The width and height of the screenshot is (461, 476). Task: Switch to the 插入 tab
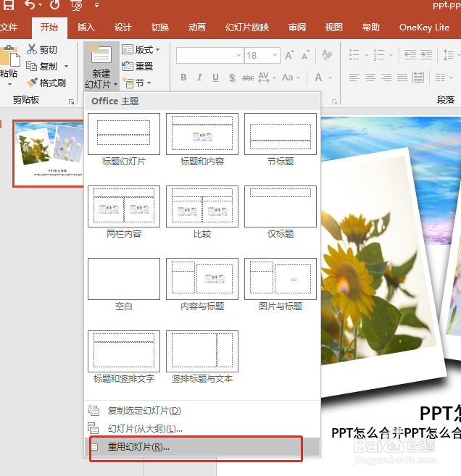pos(86,28)
